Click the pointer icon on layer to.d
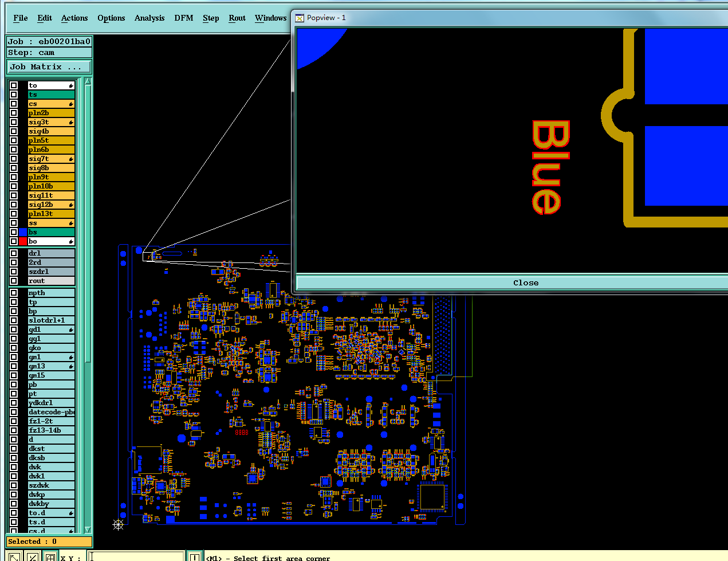 (x=71, y=513)
